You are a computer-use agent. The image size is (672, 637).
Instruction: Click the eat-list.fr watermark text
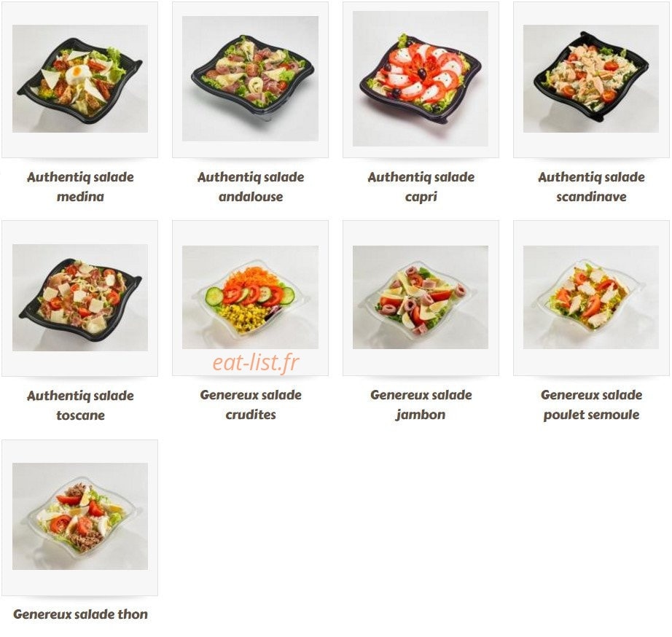click(x=256, y=363)
